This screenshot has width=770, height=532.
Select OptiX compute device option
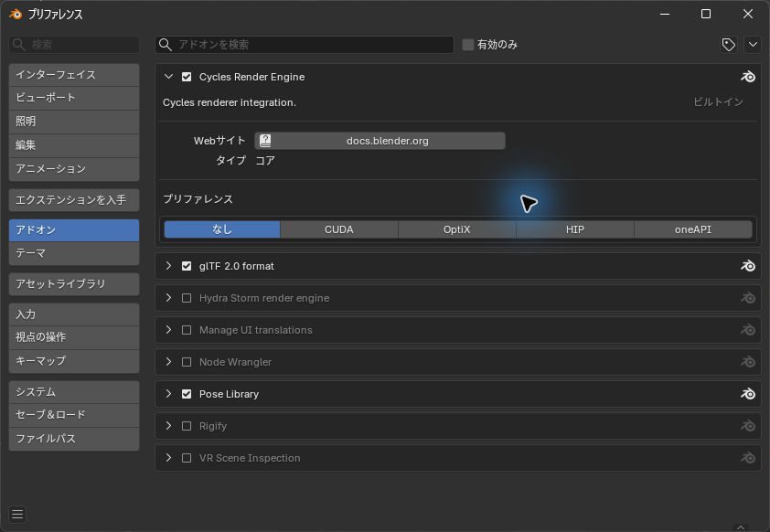(x=456, y=229)
